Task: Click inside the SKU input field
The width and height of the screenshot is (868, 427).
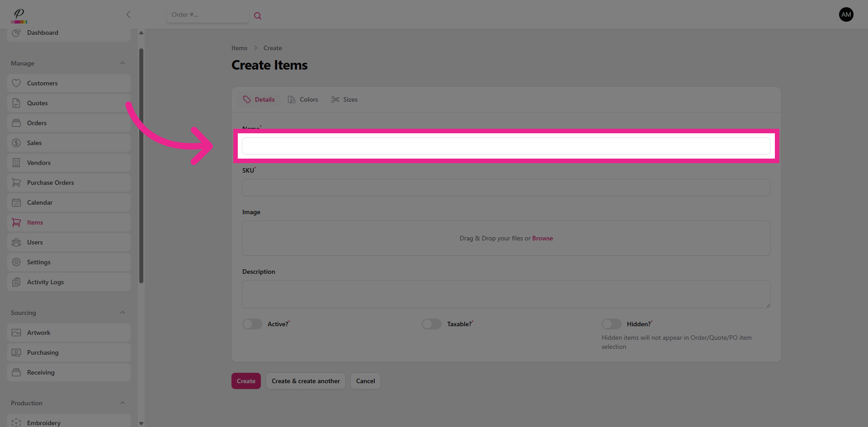Action: coord(505,188)
